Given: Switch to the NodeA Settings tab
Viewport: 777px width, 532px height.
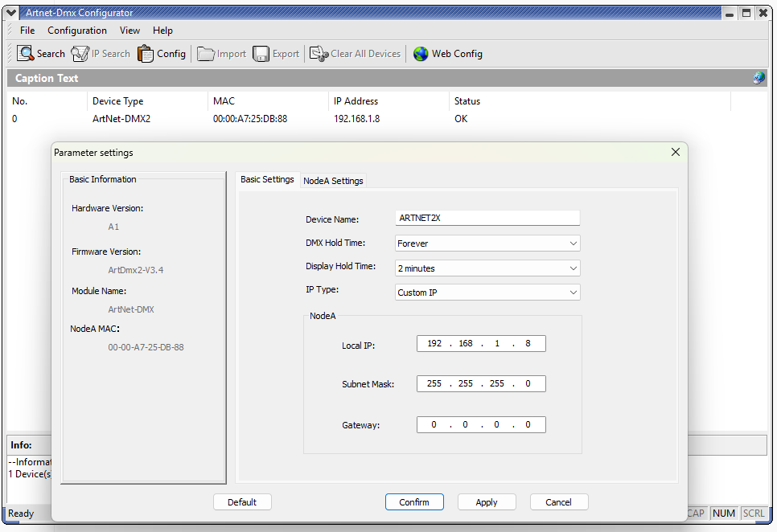Looking at the screenshot, I should tap(333, 181).
